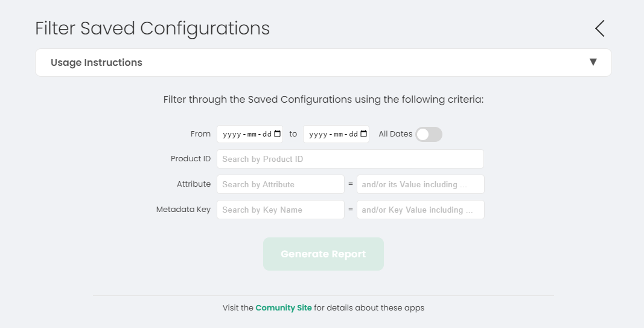This screenshot has height=328, width=644.
Task: Open the To date calendar picker icon
Action: point(364,134)
